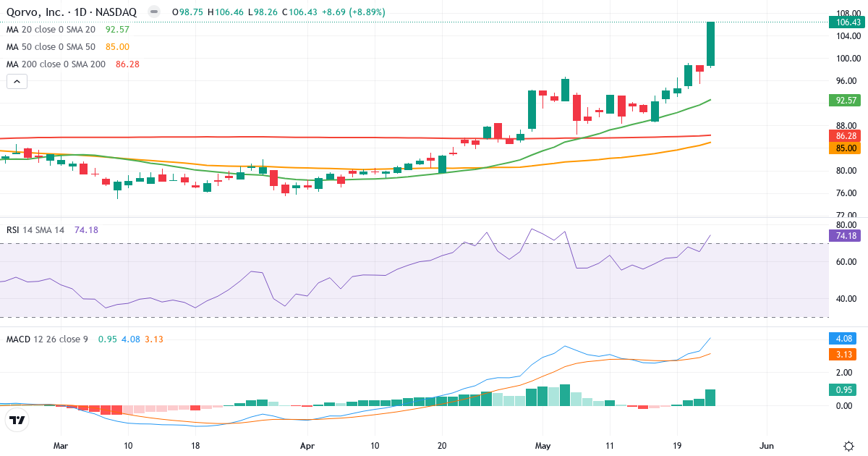The width and height of the screenshot is (868, 456).
Task: Click the blue 4.08 MACD value tag
Action: click(x=843, y=338)
